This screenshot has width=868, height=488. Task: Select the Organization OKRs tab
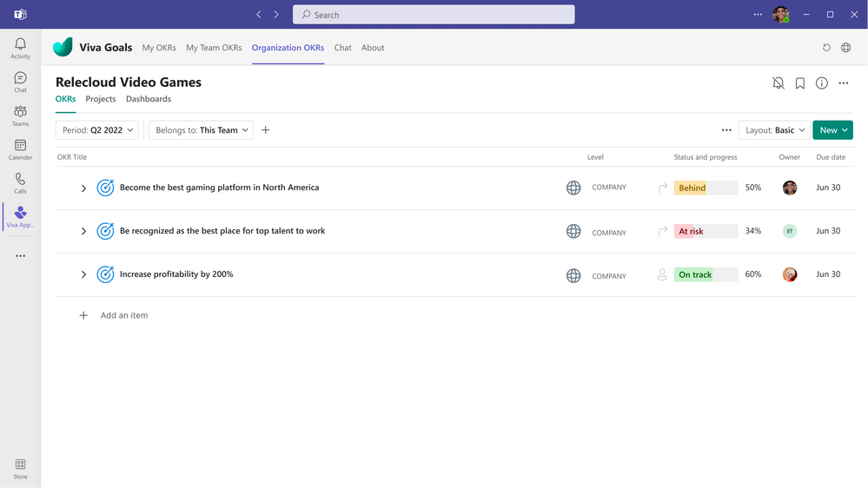click(288, 48)
